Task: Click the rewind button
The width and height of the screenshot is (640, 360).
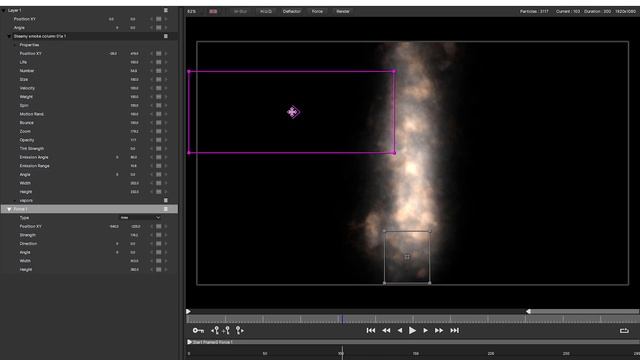Action: click(x=386, y=331)
